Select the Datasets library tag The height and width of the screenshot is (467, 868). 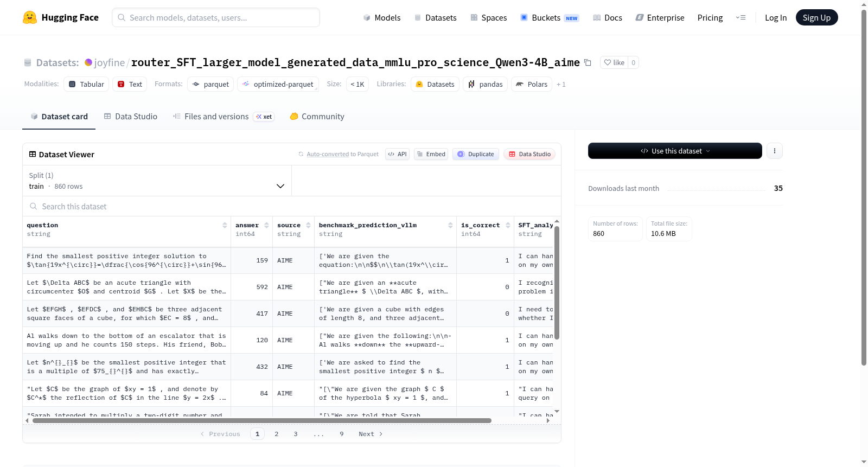(x=435, y=84)
